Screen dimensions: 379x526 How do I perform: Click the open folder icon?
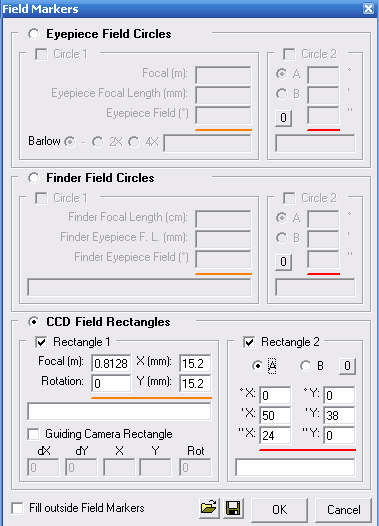pyautogui.click(x=209, y=509)
